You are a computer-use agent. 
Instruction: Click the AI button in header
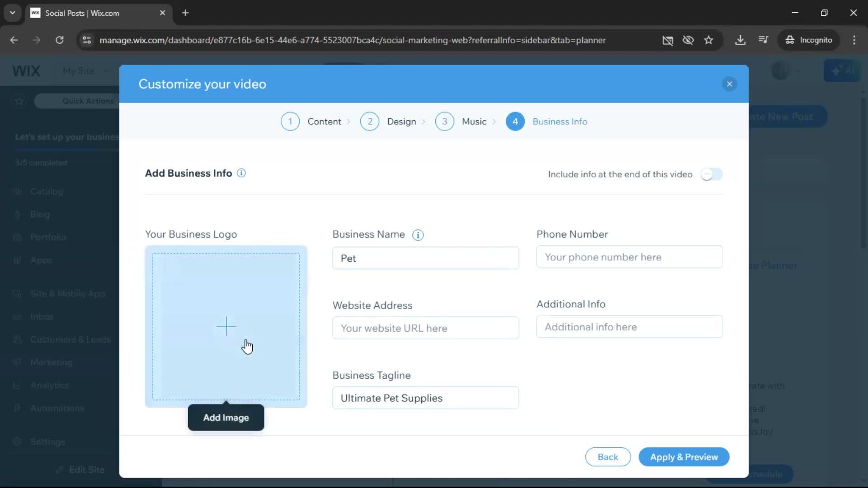click(x=842, y=71)
